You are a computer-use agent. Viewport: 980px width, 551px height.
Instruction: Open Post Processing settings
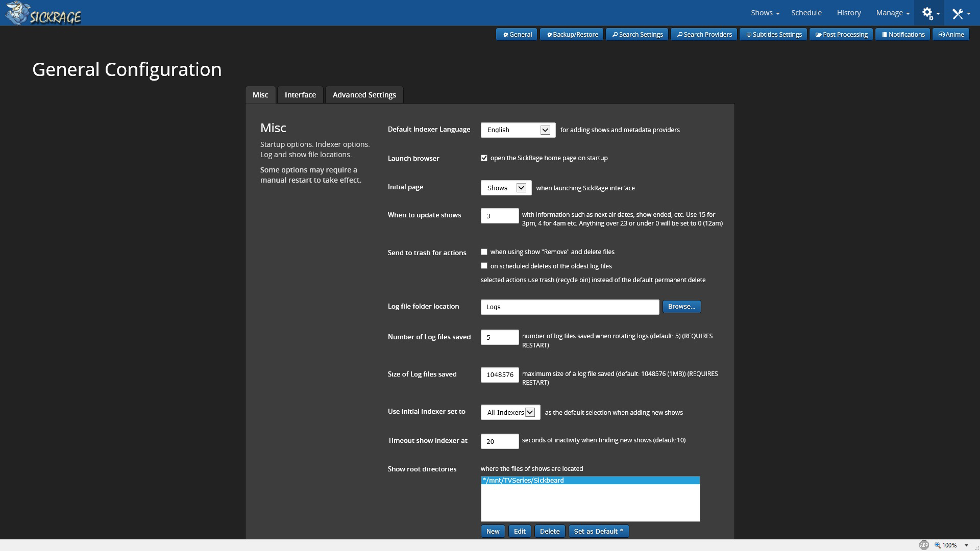(841, 35)
